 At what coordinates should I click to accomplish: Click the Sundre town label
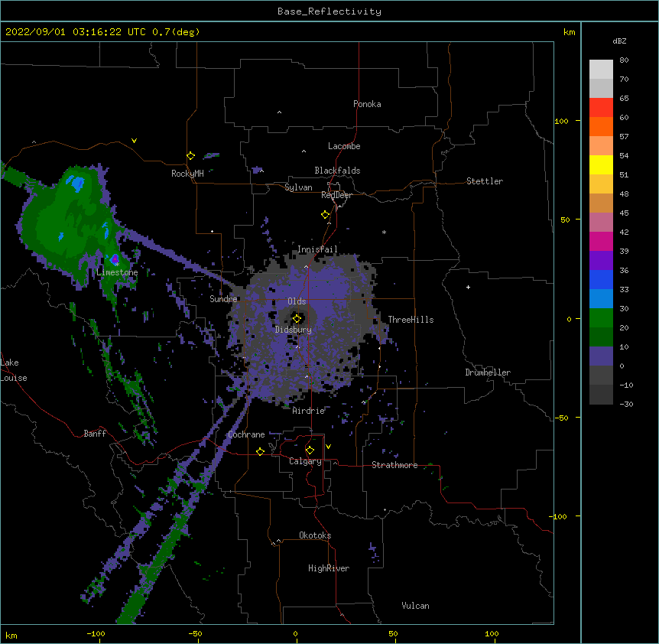[x=223, y=299]
